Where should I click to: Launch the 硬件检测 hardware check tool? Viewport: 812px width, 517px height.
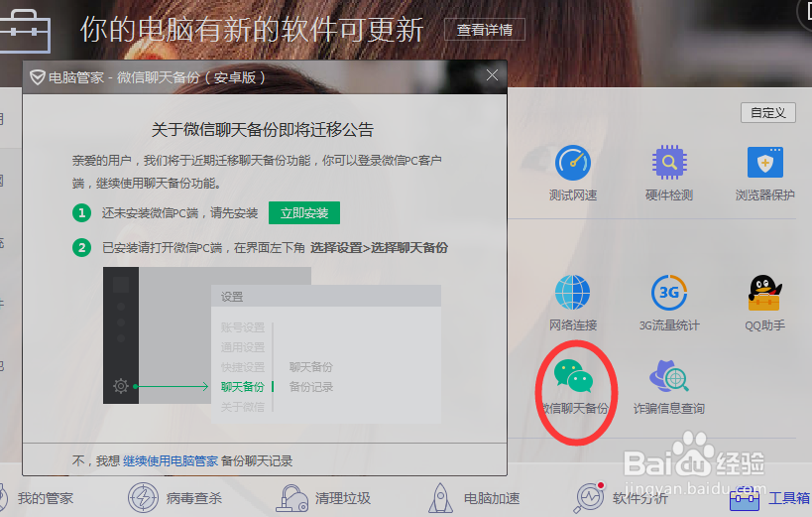click(669, 174)
